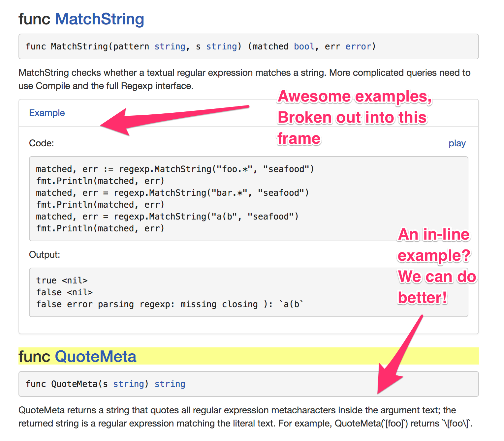Click the Output: label
The height and width of the screenshot is (441, 504).
point(45,255)
